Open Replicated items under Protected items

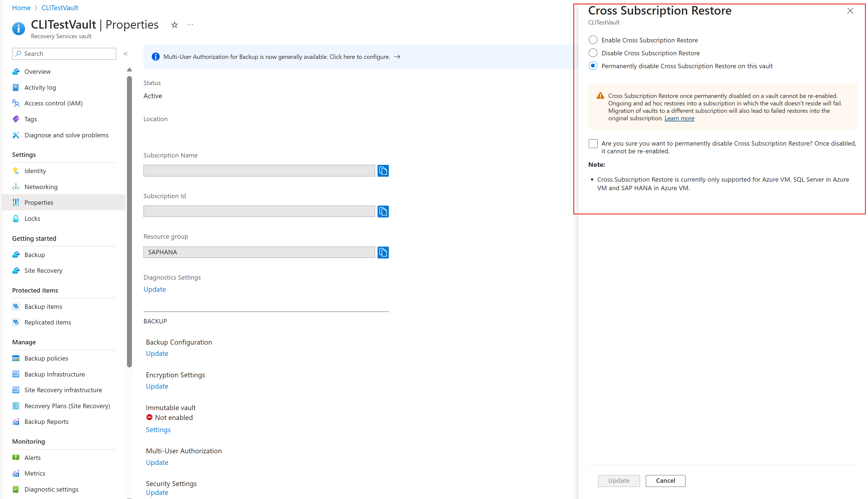pos(48,322)
